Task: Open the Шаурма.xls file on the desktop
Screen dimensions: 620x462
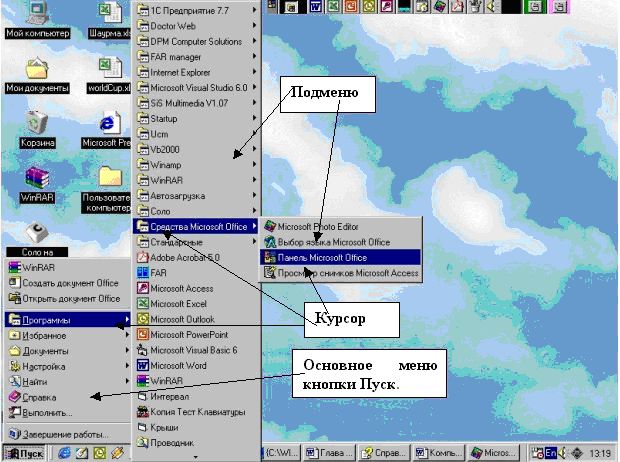Action: (110, 20)
